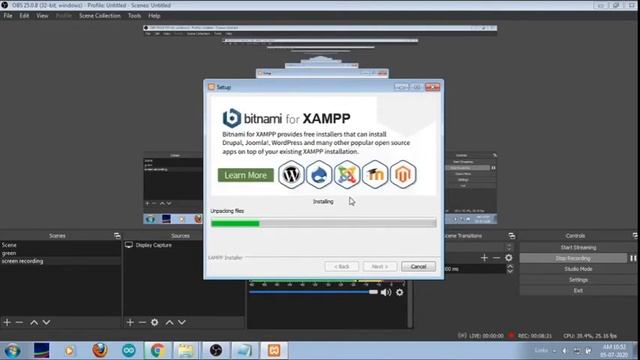Image resolution: width=640 pixels, height=360 pixels.
Task: Mute the audio mixer speaker icon
Action: click(386, 292)
